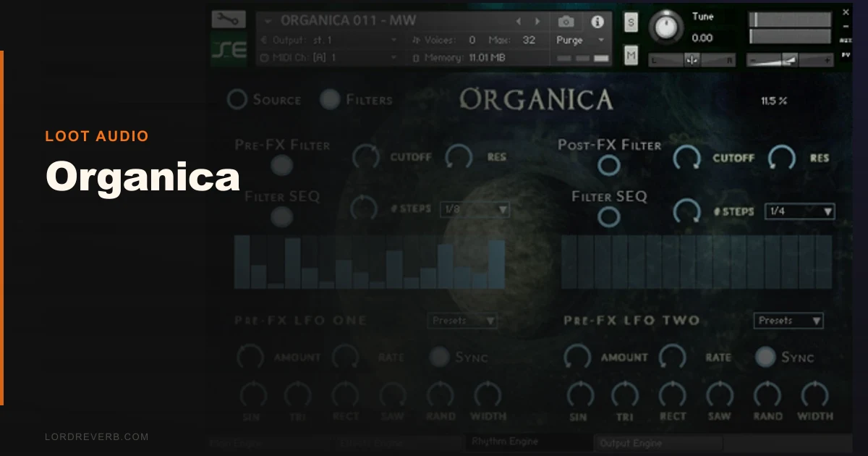
Task: Click LFO One SIN knob
Action: [253, 395]
